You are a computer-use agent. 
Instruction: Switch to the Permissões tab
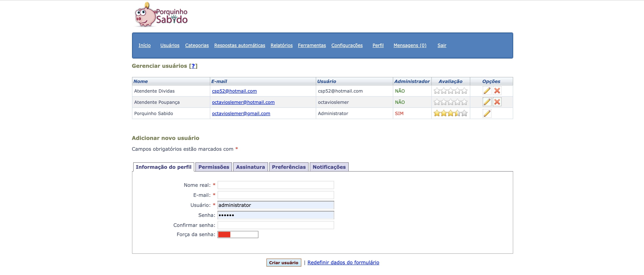coord(213,167)
